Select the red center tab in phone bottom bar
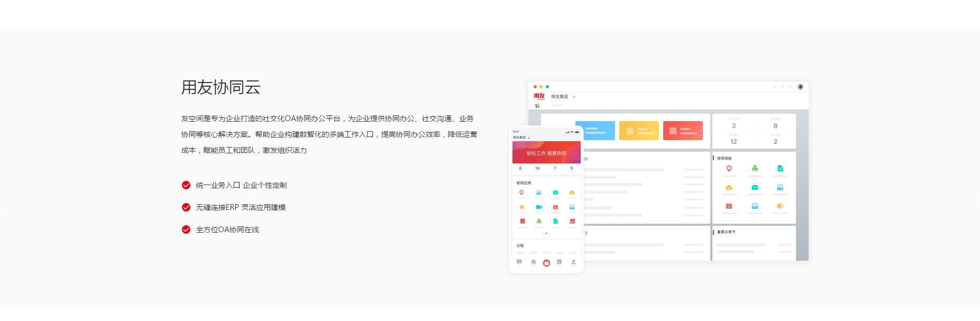This screenshot has width=980, height=321. (x=546, y=263)
